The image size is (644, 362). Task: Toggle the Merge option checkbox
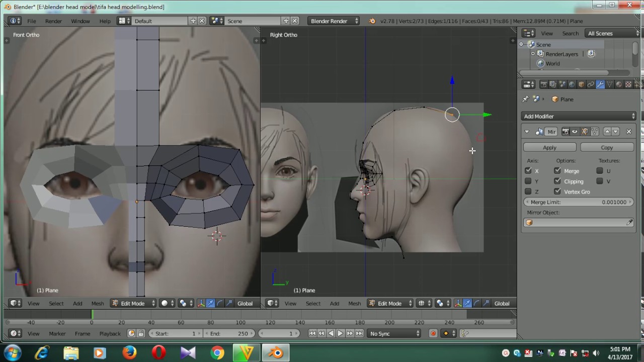click(557, 171)
